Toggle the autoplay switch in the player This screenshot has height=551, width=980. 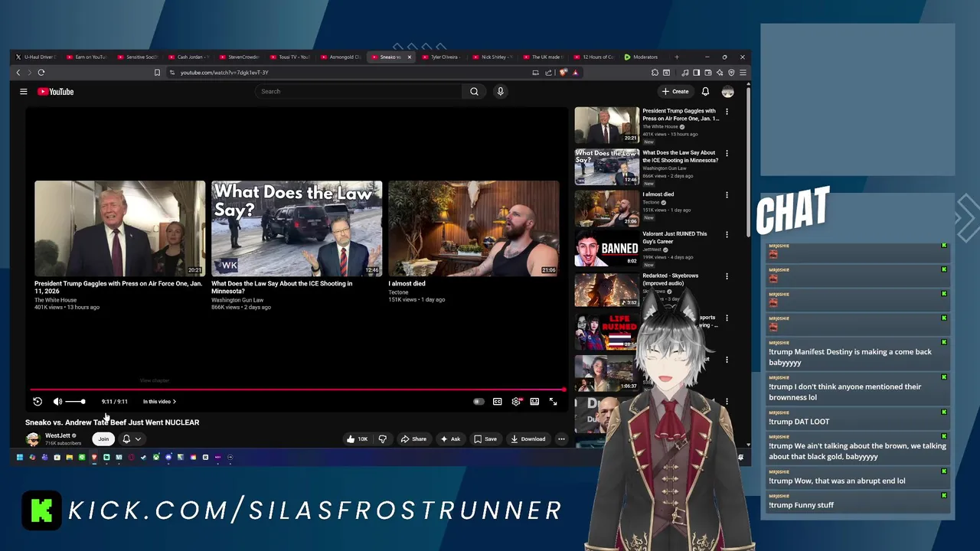479,402
